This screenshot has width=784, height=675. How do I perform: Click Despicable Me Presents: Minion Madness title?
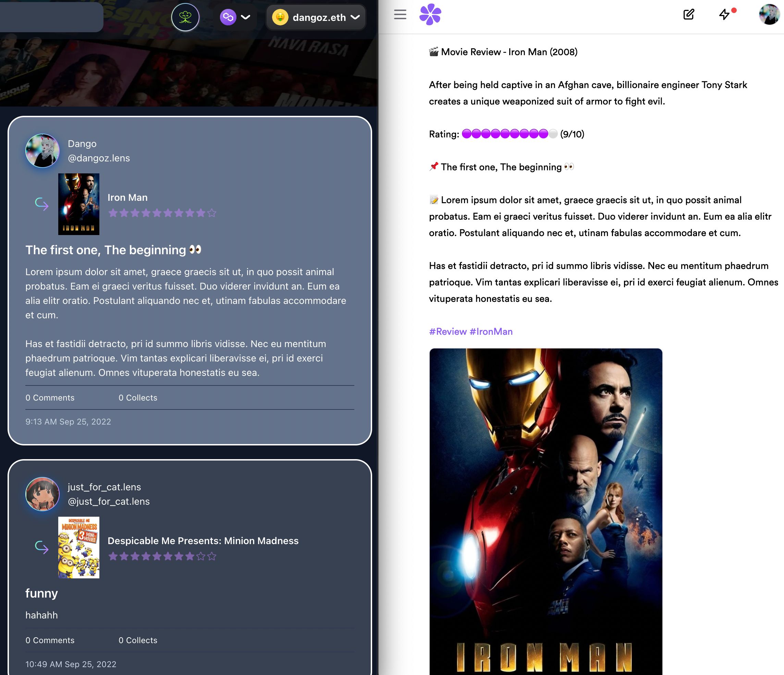click(203, 541)
